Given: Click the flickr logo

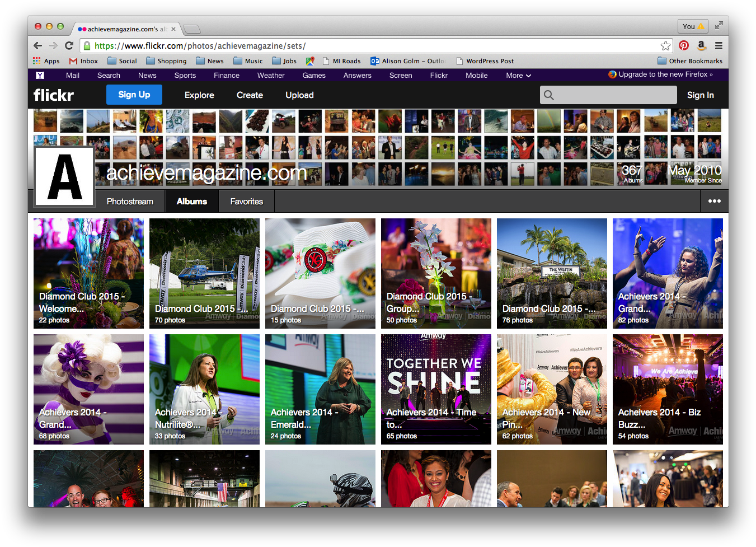Looking at the screenshot, I should (54, 95).
